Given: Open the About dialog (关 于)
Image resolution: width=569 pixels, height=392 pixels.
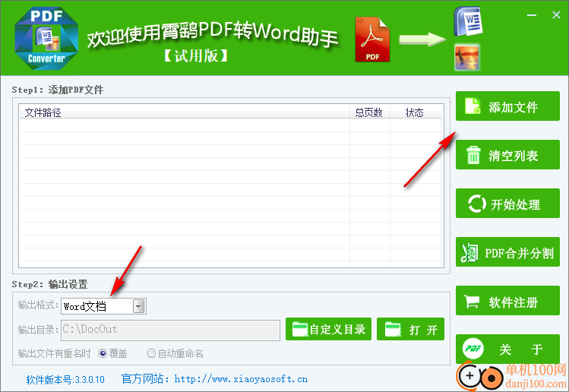Looking at the screenshot, I should [507, 349].
